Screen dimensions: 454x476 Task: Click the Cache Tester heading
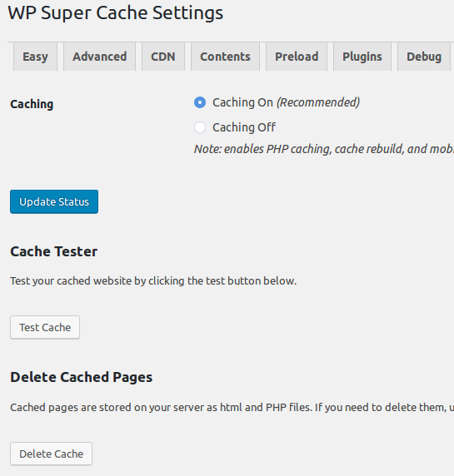tap(54, 251)
